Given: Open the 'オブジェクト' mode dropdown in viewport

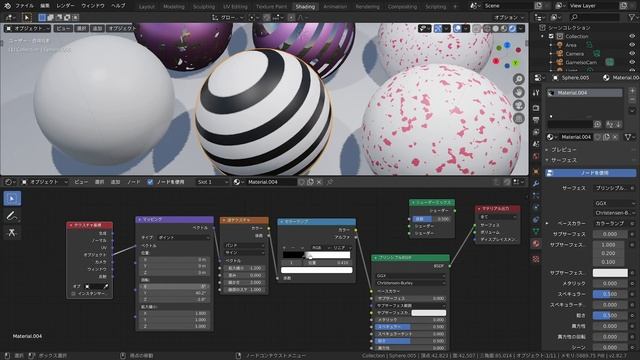Looking at the screenshot, I should pyautogui.click(x=27, y=29).
